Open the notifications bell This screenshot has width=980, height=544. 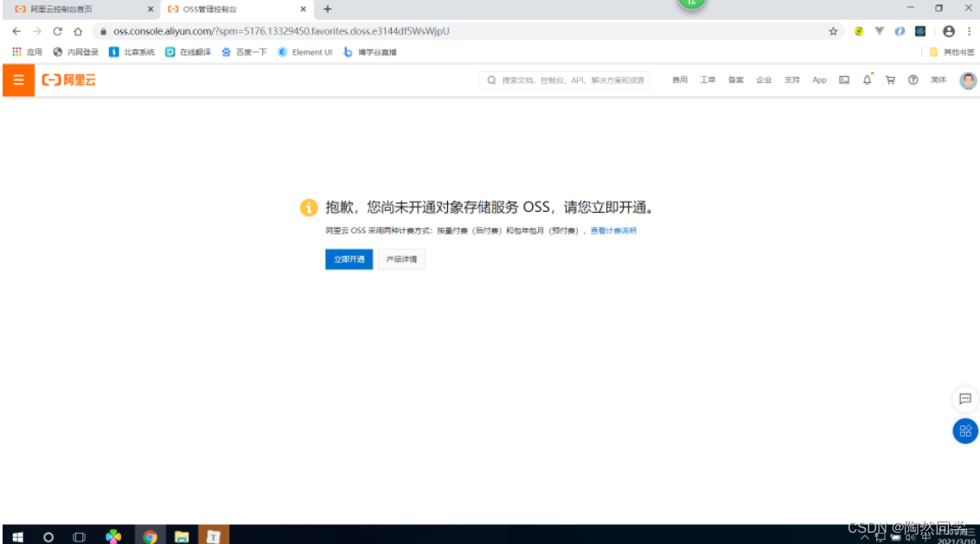(867, 80)
